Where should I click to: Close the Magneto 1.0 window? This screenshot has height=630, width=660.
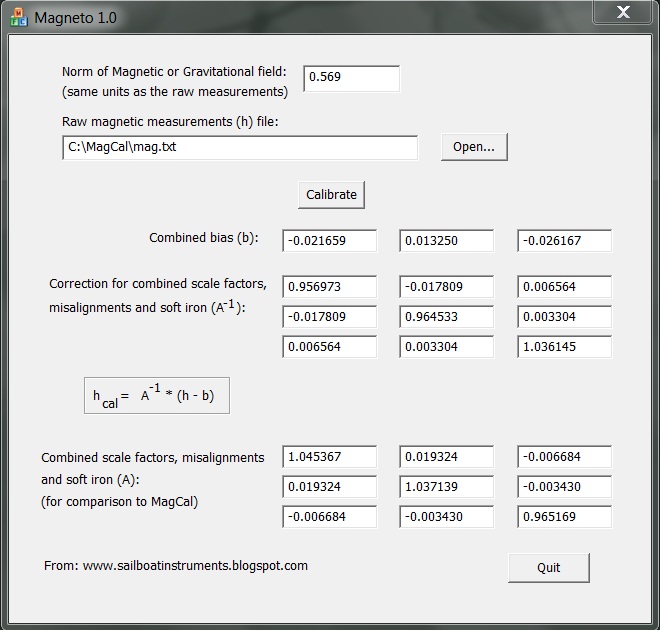point(623,12)
